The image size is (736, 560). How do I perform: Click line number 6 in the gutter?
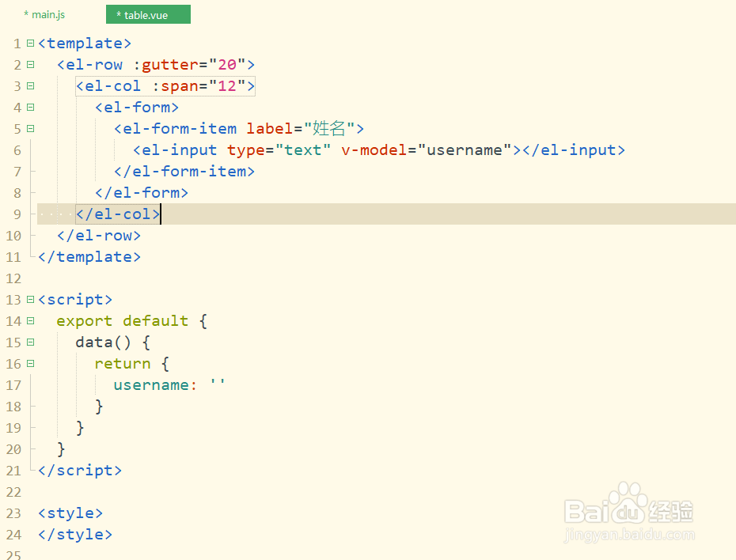point(17,150)
